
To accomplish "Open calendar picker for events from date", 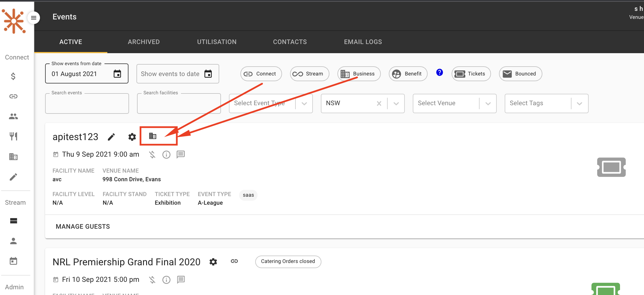I will (x=117, y=74).
